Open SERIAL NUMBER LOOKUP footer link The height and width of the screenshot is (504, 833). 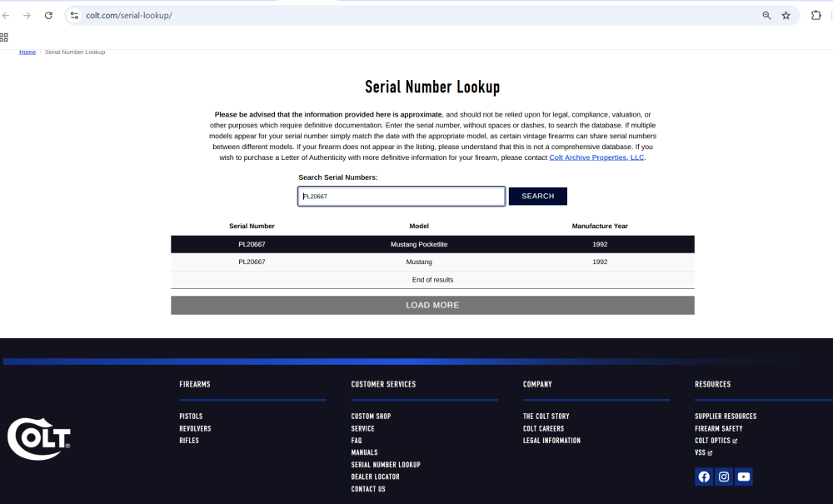click(x=386, y=465)
